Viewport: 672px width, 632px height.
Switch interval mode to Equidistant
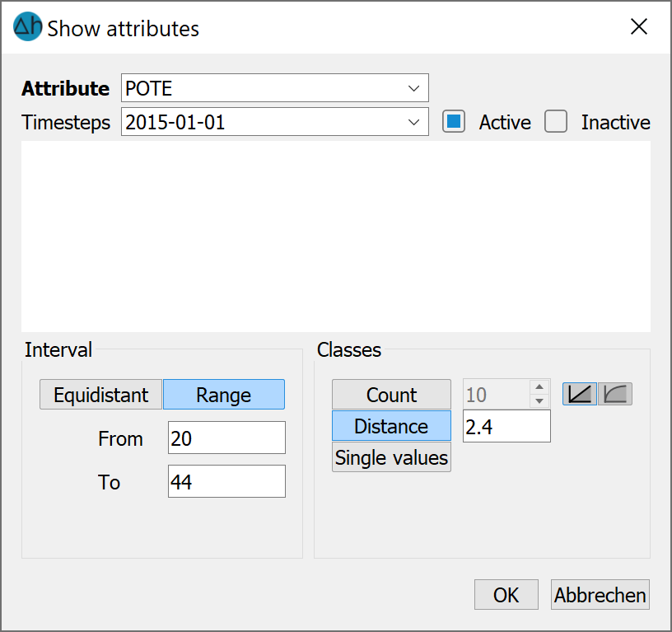tap(100, 395)
